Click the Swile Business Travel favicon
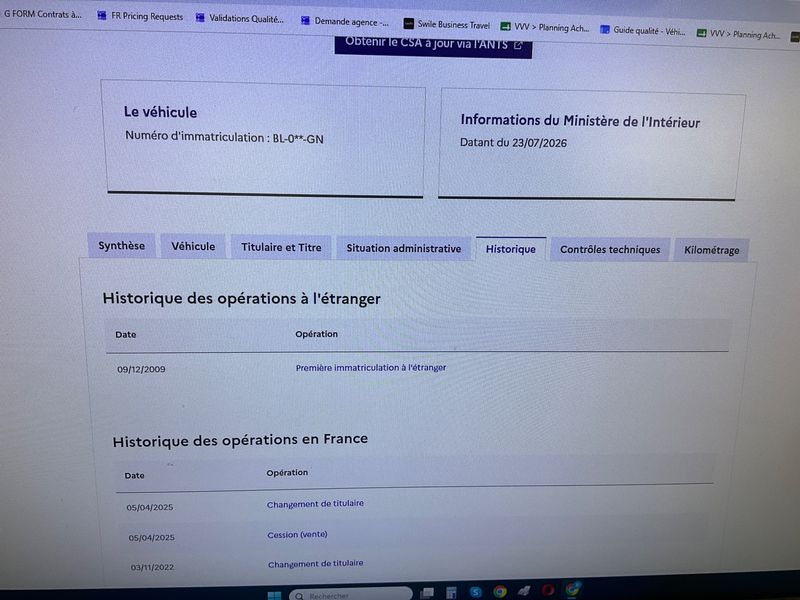Screen dimensions: 800x600 pyautogui.click(x=409, y=23)
